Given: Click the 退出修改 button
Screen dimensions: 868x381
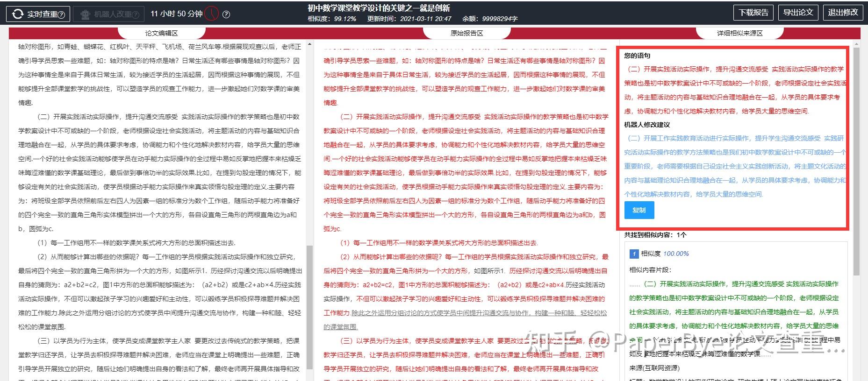Looking at the screenshot, I should click(x=843, y=13).
